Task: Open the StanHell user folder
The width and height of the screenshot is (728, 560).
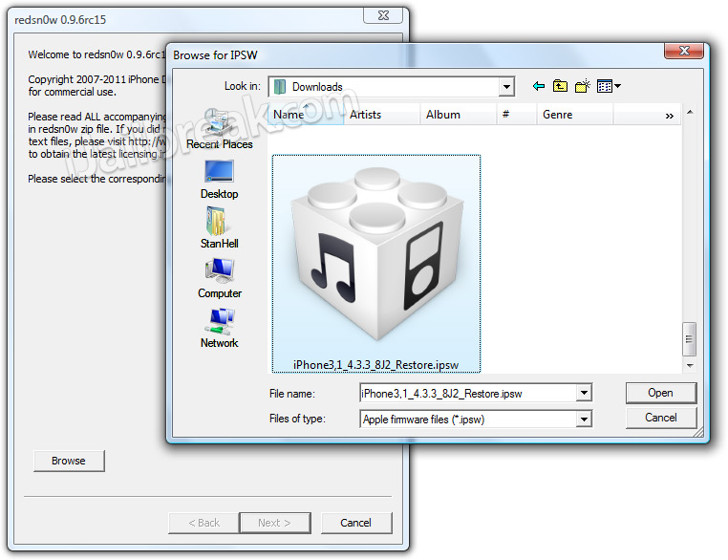Action: coord(219,228)
